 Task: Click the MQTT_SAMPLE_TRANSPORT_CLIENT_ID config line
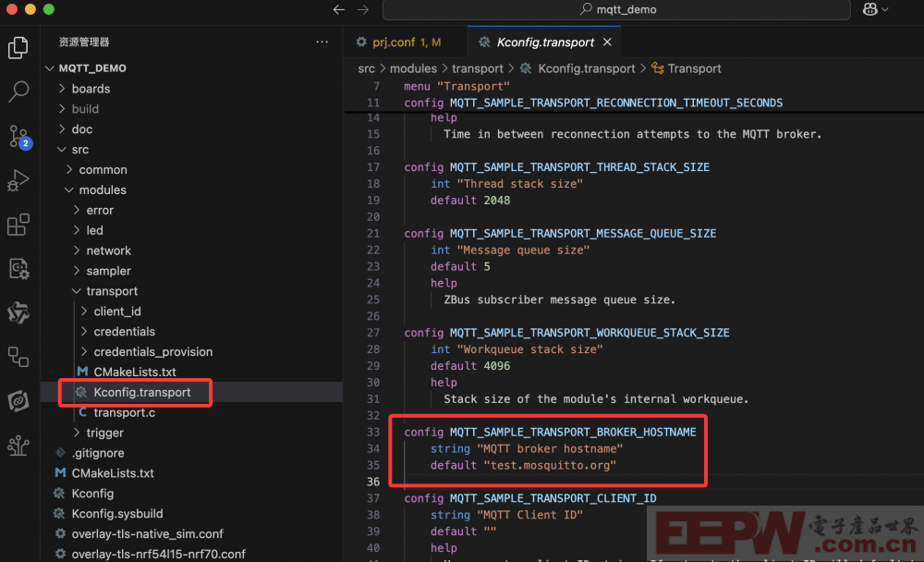pos(529,497)
